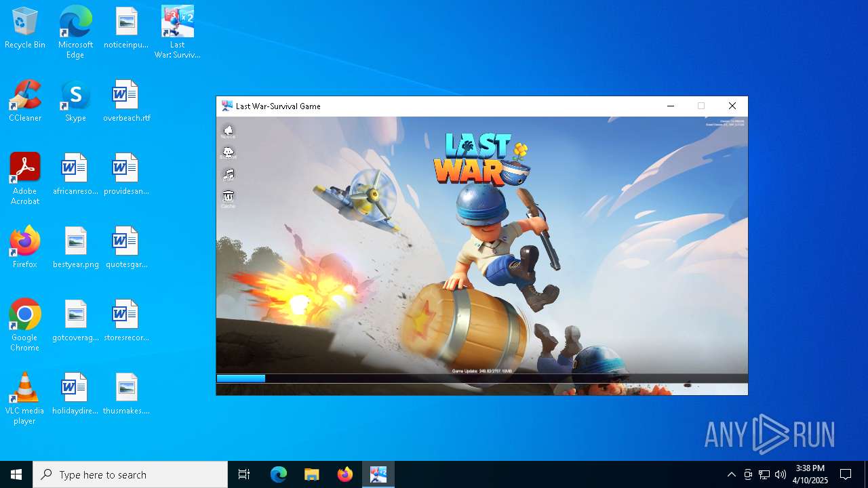Click the meet now tray icon
This screenshot has width=868, height=488.
748,474
